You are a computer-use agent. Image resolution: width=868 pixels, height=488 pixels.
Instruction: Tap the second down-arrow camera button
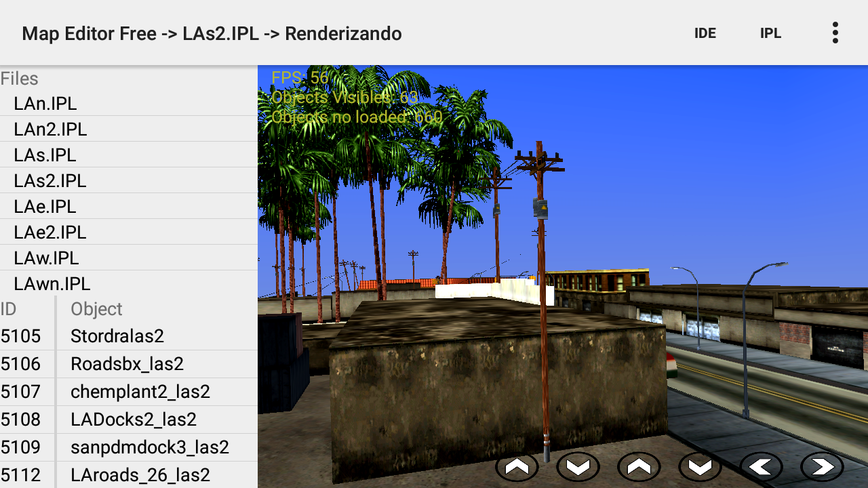point(700,467)
